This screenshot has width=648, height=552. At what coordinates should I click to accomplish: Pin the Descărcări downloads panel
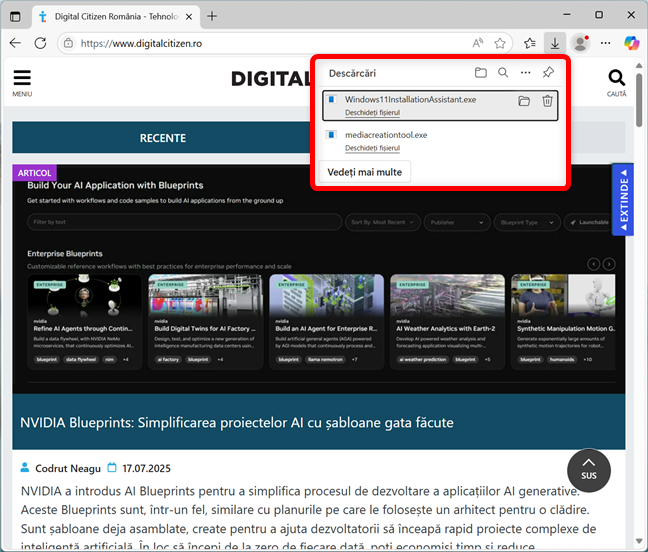pyautogui.click(x=548, y=73)
